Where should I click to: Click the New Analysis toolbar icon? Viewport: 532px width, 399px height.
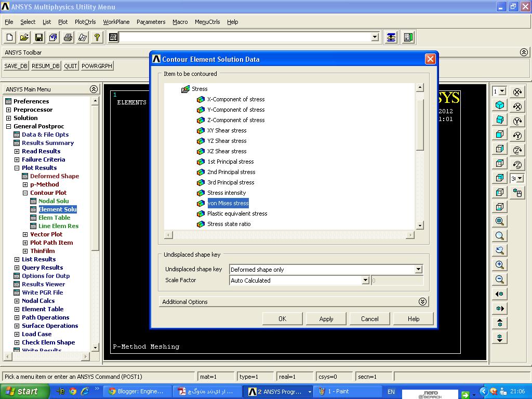[x=9, y=37]
